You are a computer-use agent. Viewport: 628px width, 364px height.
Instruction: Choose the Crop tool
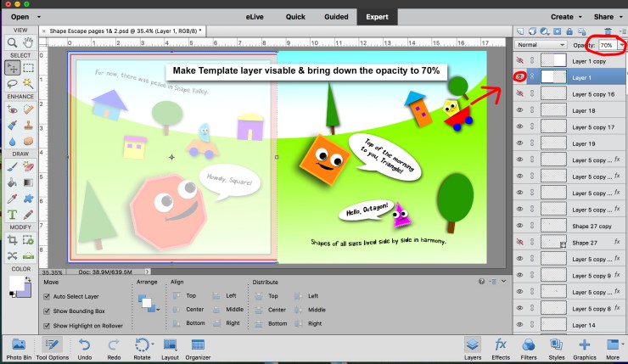(12, 241)
